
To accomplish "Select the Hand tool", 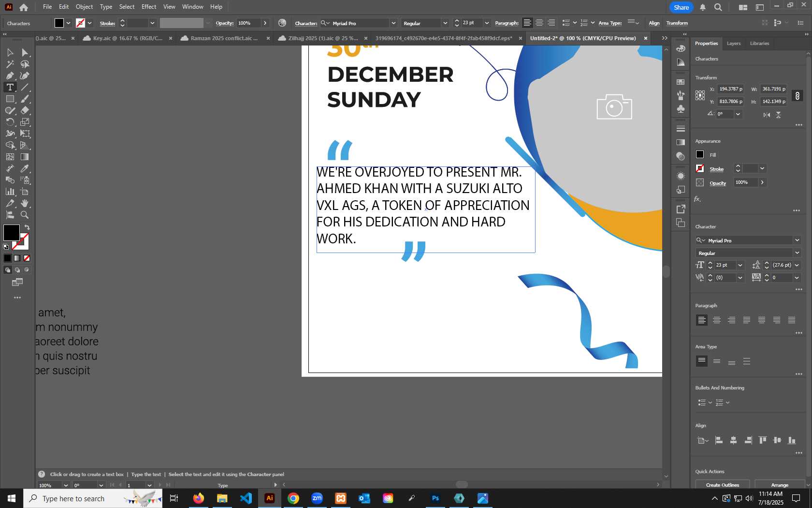I will (25, 203).
